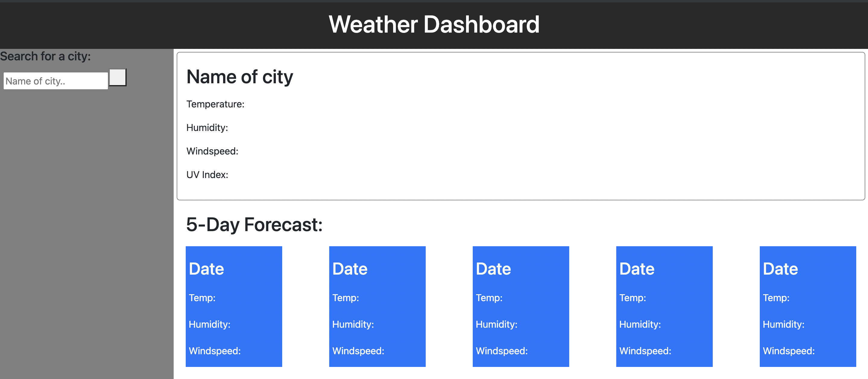This screenshot has width=868, height=379.
Task: Click the 5-Day Forecast heading
Action: click(x=254, y=224)
